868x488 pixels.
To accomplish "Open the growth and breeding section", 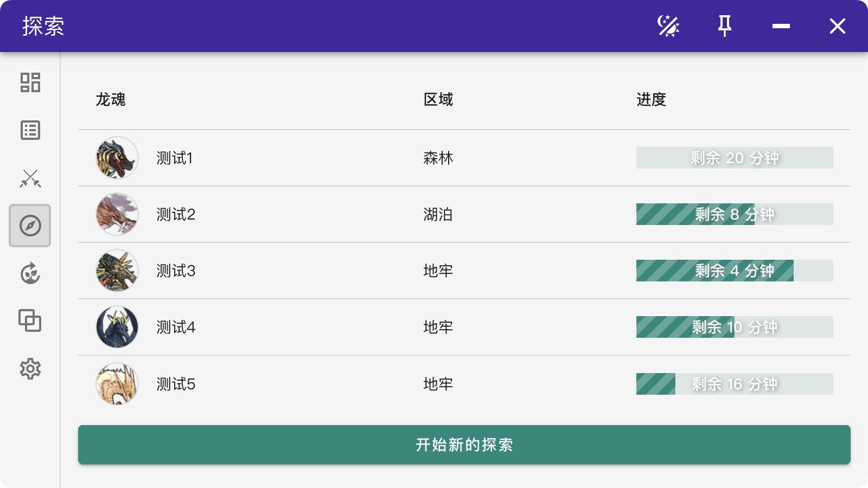I will (x=30, y=274).
